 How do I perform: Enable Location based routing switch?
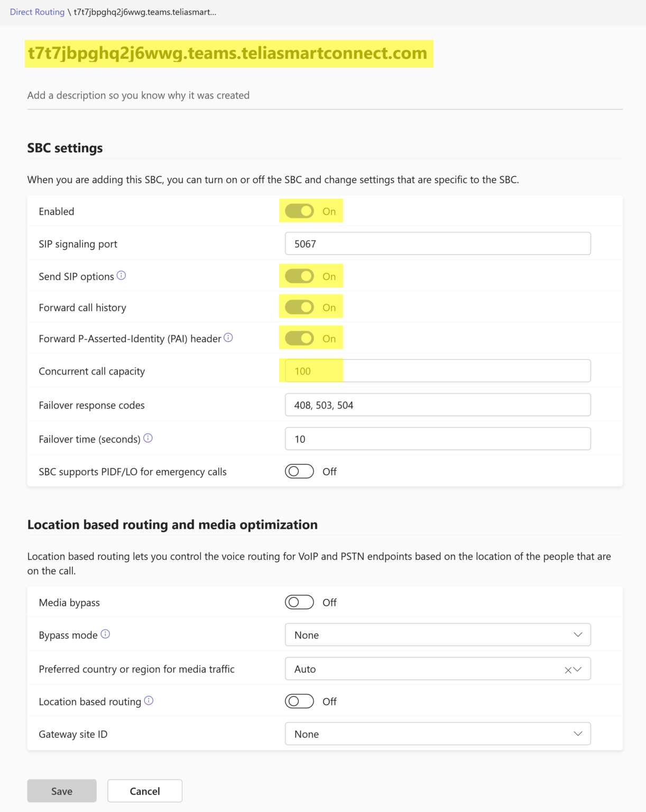[299, 701]
